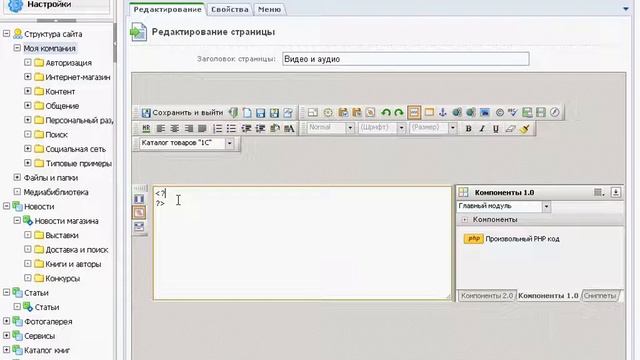This screenshot has height=360, width=640.
Task: Align text left
Action: click(x=161, y=129)
